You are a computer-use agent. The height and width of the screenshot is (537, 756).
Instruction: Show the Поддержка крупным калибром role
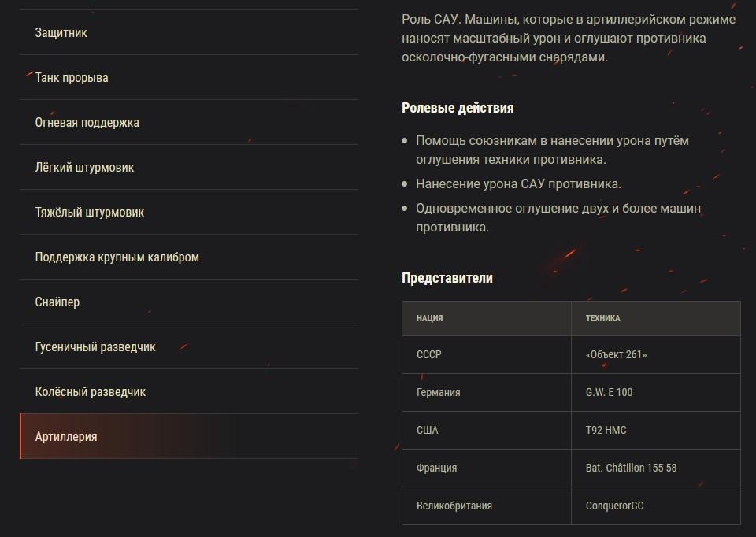(x=117, y=257)
